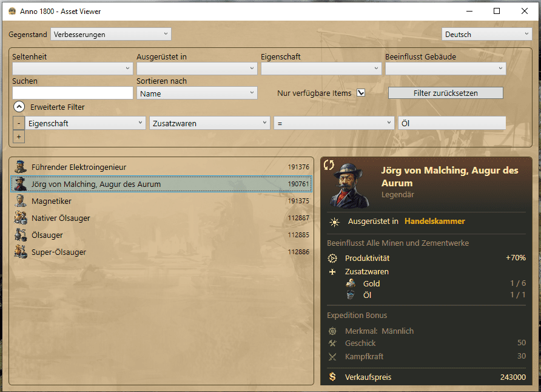The image size is (541, 392).
Task: Click the Zusatzwaren plus icon
Action: 332,272
